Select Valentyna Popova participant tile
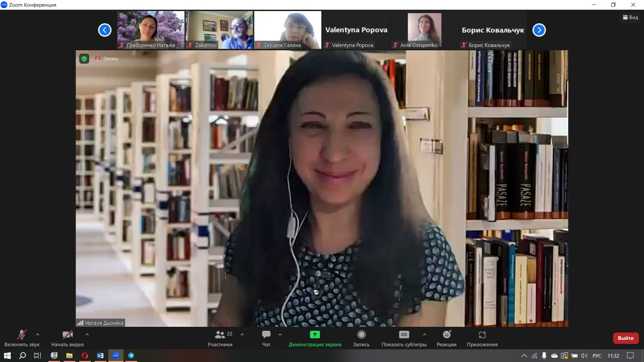This screenshot has height=362, width=644. (356, 30)
